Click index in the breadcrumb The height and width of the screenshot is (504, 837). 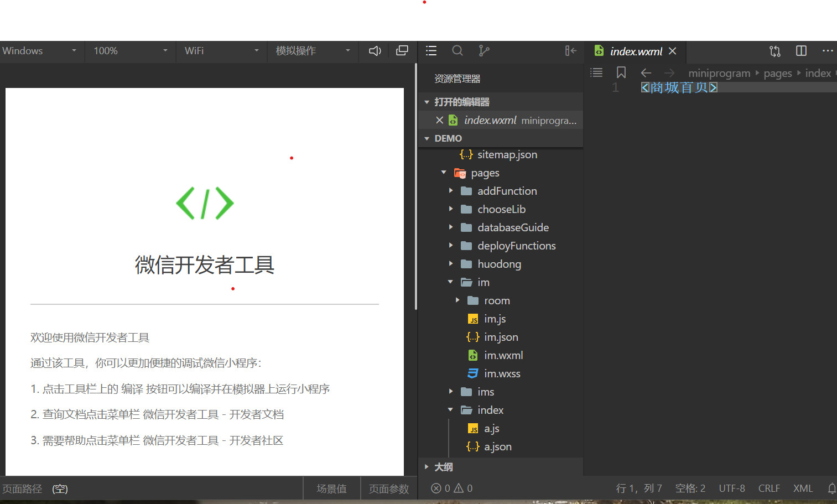(818, 73)
